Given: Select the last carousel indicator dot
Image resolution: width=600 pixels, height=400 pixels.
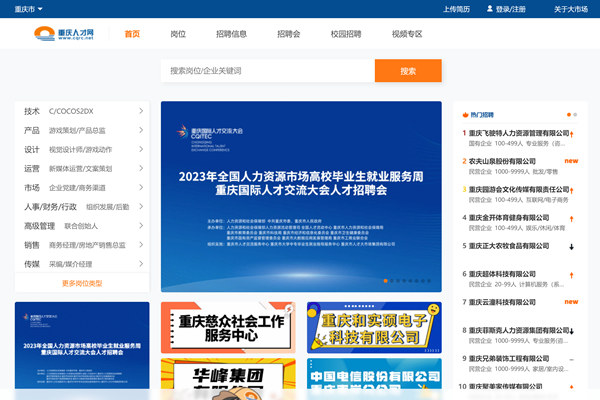Looking at the screenshot, I should tap(429, 281).
